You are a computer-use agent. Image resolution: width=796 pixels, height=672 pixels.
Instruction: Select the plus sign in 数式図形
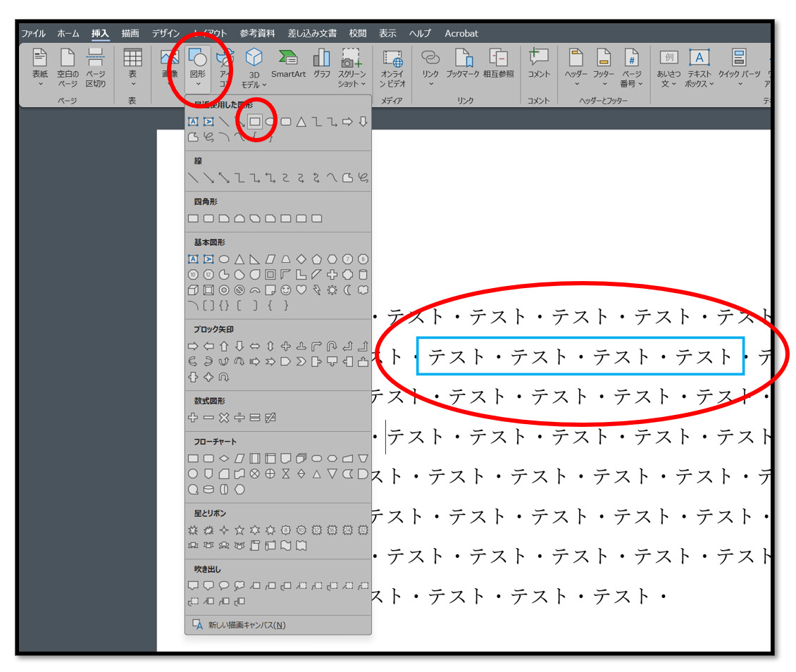(193, 418)
